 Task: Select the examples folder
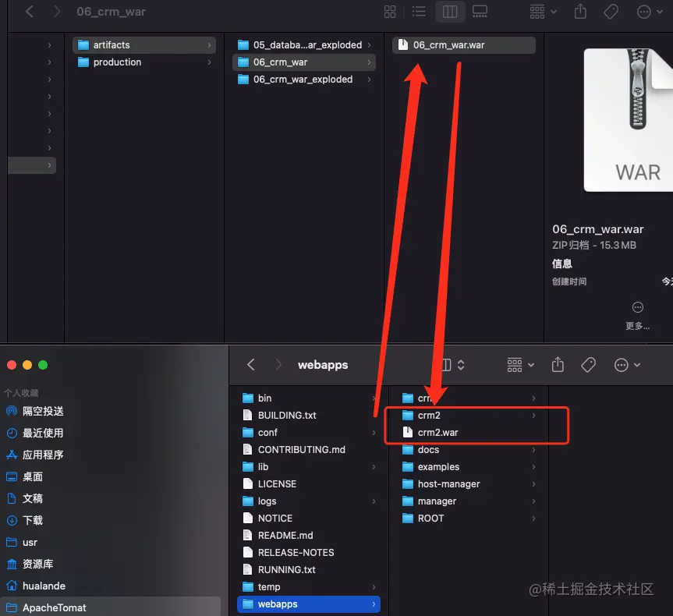coord(469,467)
